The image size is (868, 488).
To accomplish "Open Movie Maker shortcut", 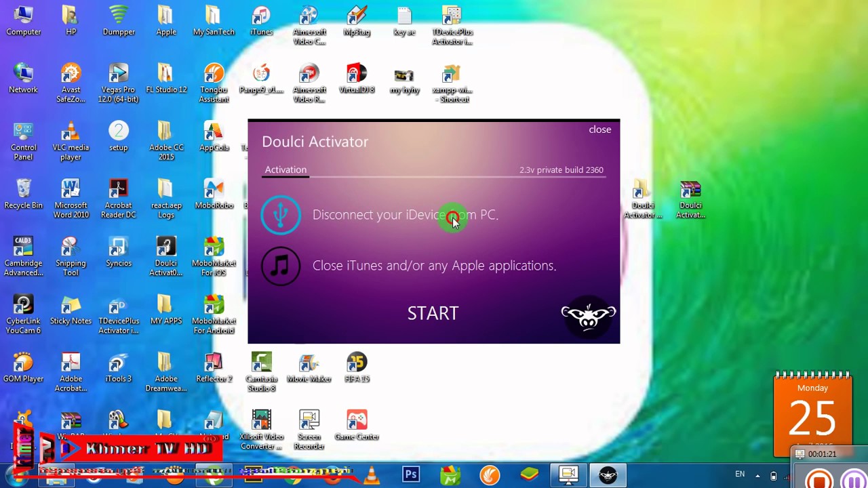I will tap(309, 367).
